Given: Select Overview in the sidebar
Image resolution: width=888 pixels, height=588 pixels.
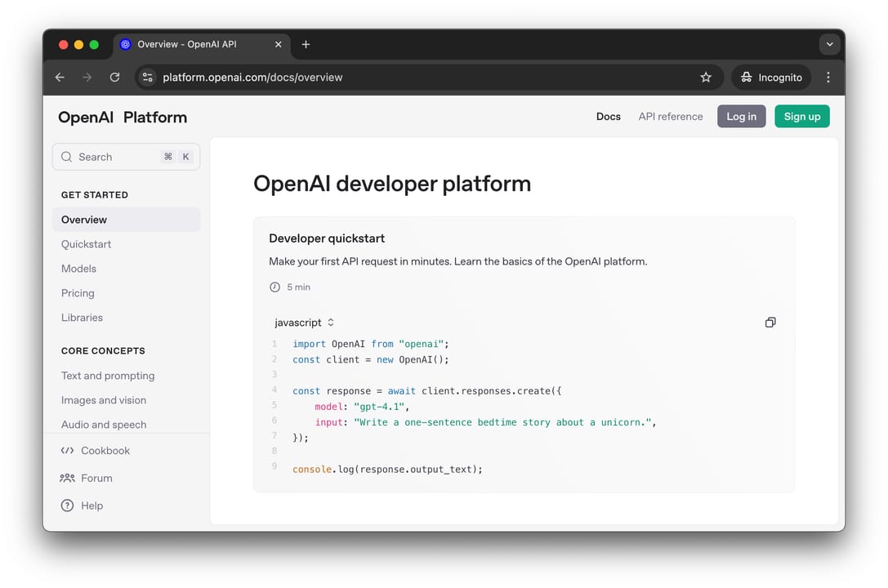Looking at the screenshot, I should (x=127, y=220).
